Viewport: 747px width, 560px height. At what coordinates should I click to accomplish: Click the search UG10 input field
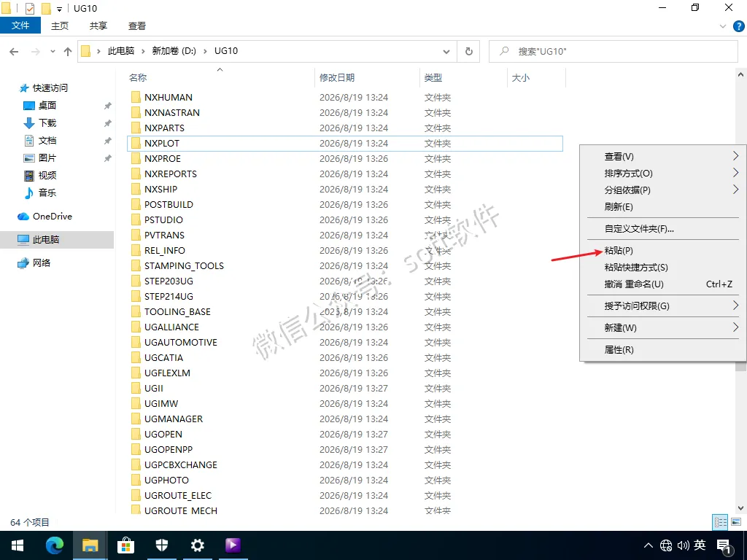pyautogui.click(x=614, y=52)
